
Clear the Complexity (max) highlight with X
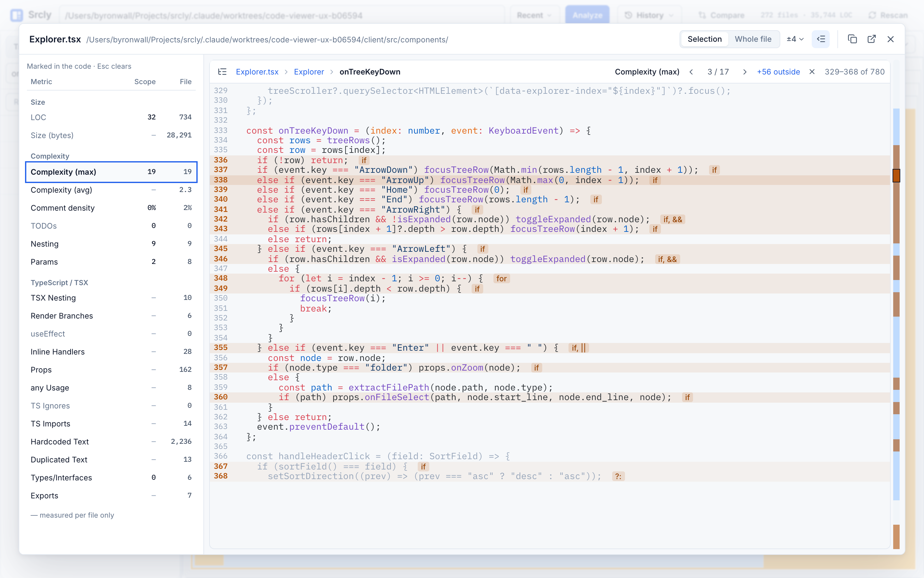[x=812, y=72]
